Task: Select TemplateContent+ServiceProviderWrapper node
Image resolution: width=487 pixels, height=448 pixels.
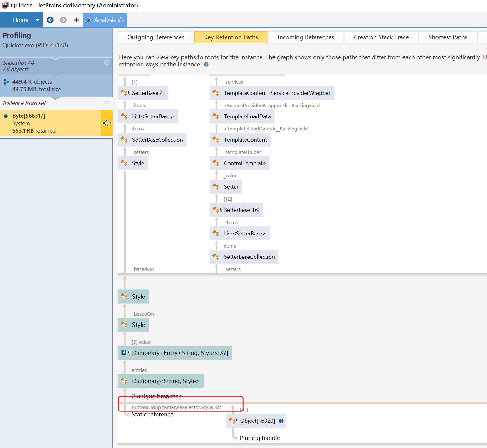Action: (x=272, y=93)
